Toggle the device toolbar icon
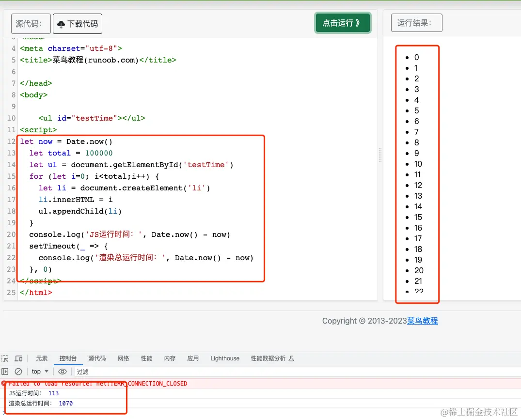521x420 pixels. [18, 358]
